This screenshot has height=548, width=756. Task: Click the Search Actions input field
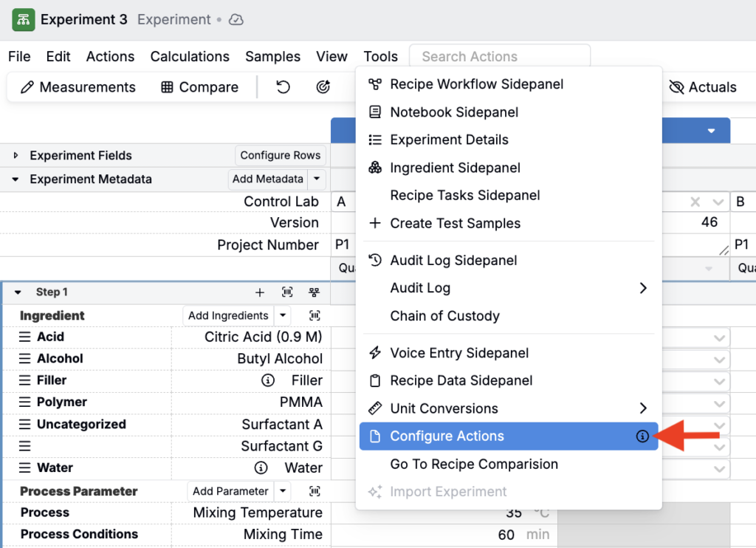point(499,57)
